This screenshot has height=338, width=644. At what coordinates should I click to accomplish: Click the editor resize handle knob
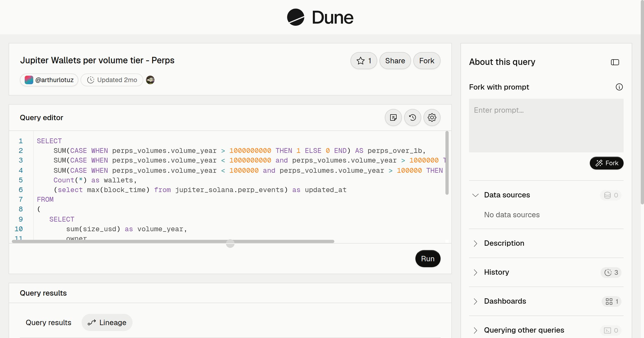(x=230, y=244)
